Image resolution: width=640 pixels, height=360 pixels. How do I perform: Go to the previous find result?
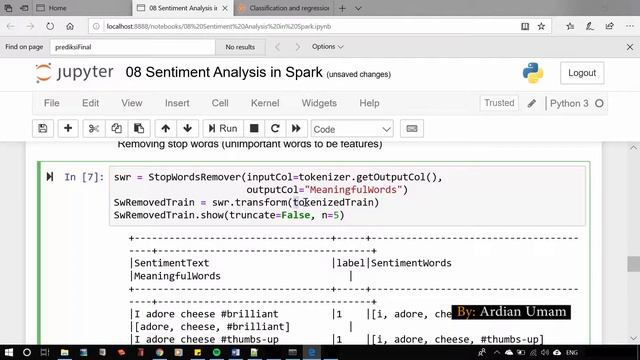[x=278, y=47]
